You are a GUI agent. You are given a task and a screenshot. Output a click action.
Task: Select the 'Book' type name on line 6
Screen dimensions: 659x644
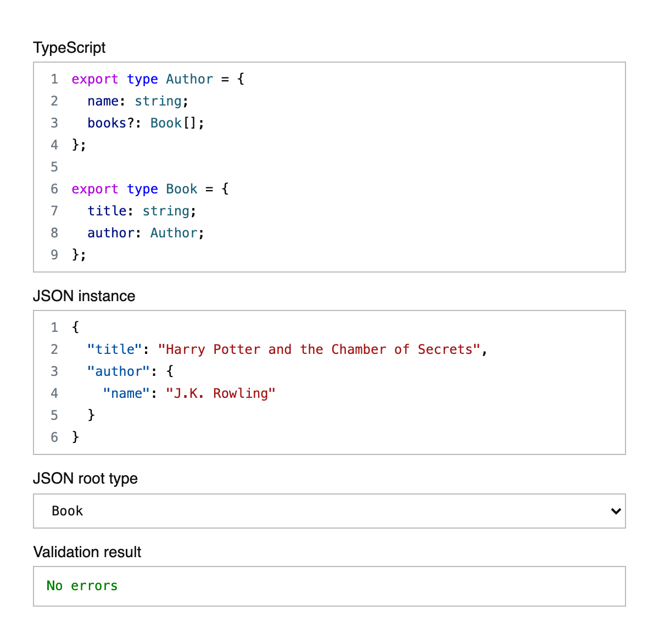click(182, 189)
